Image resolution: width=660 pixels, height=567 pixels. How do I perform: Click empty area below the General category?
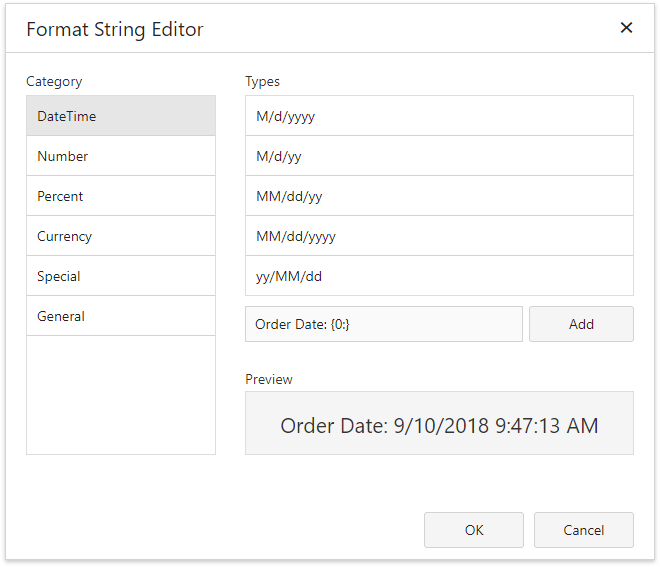coord(120,395)
